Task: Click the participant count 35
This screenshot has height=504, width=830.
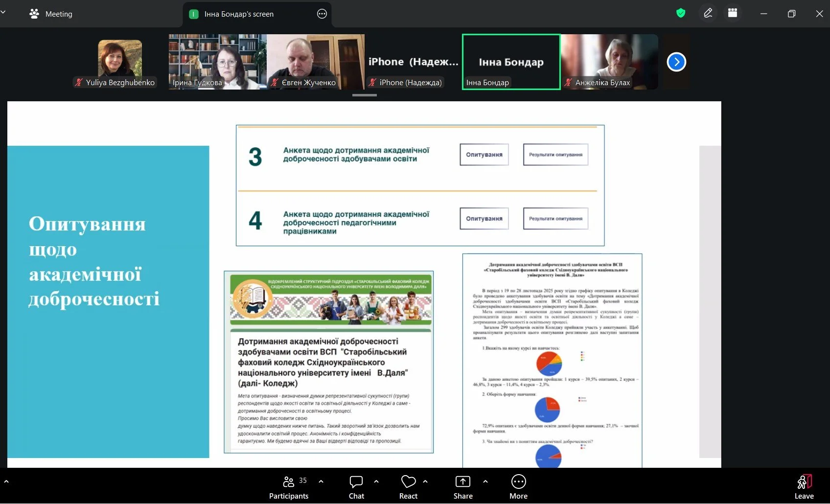Action: (303, 481)
